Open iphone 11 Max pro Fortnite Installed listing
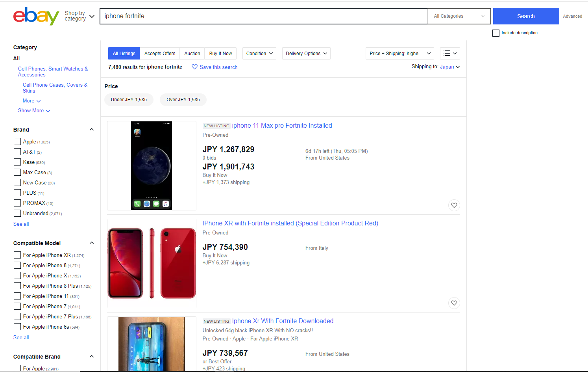The height and width of the screenshot is (372, 588). (x=282, y=125)
